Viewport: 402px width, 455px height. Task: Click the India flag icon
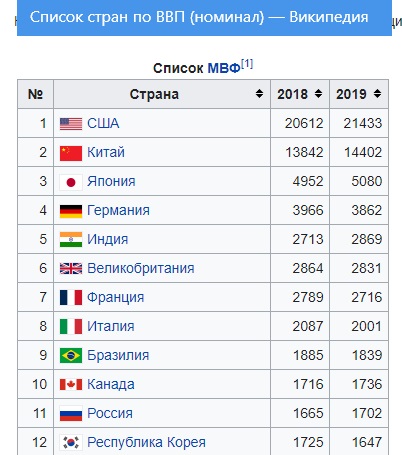pyautogui.click(x=71, y=240)
